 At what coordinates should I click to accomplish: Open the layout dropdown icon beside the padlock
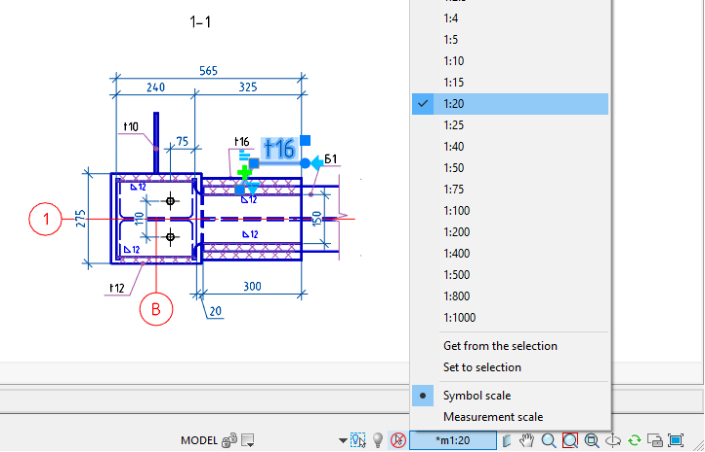tap(248, 440)
